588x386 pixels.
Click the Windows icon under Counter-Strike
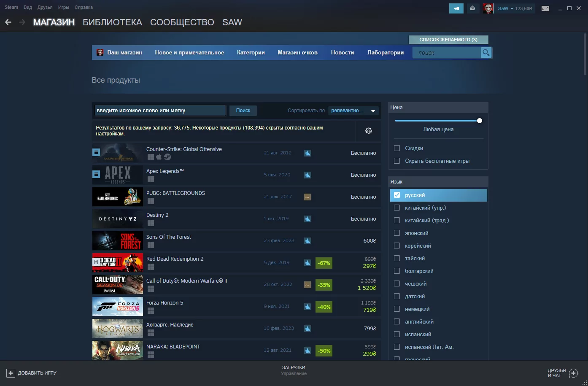151,157
